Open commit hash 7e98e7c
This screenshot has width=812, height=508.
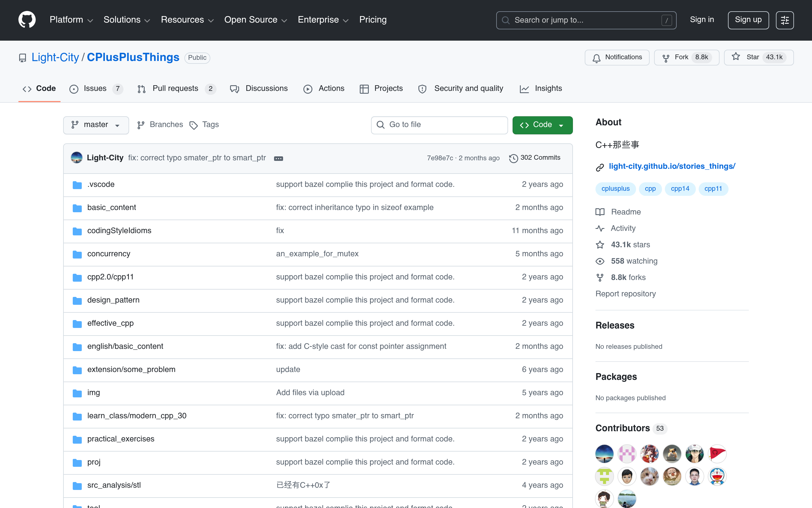(x=440, y=158)
